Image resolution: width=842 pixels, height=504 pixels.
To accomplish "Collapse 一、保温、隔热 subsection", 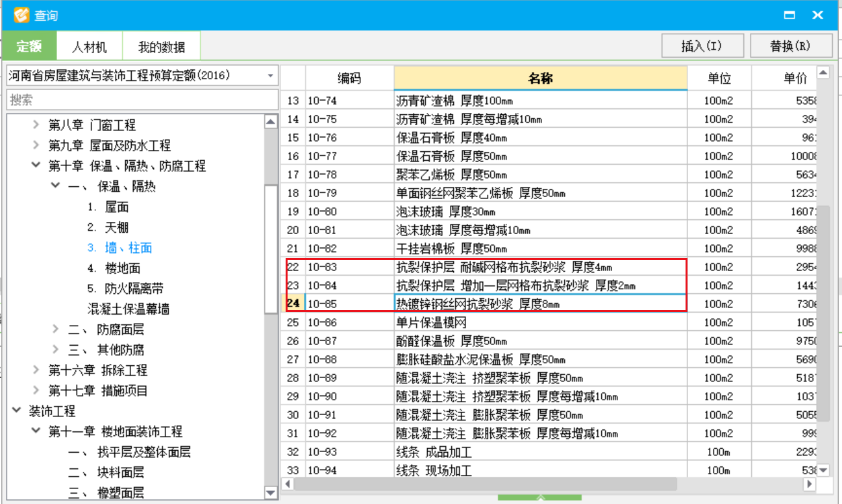I will click(55, 187).
